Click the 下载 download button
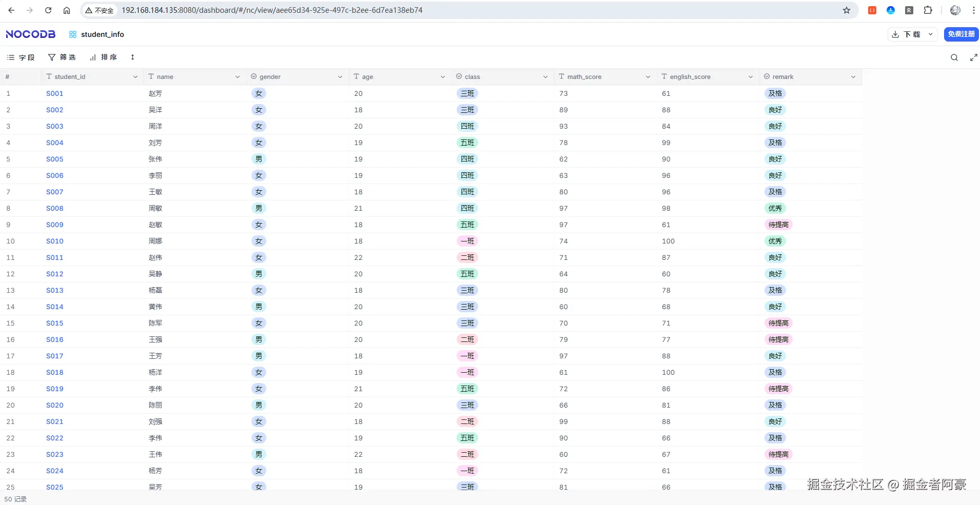Screen dimensions: 980x505 point(906,34)
